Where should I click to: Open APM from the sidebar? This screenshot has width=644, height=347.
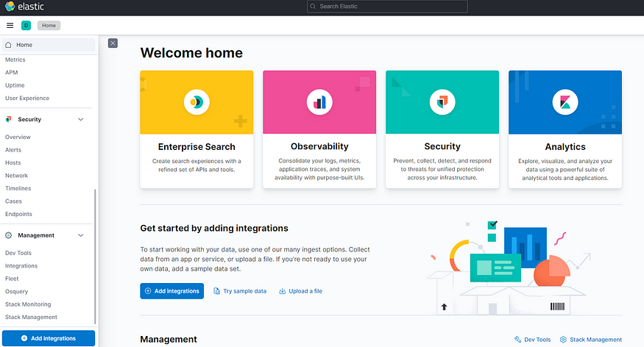[x=12, y=73]
